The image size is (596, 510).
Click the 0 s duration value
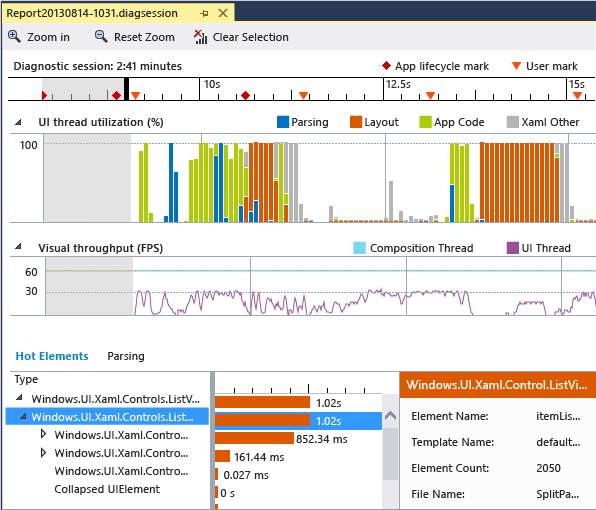(227, 493)
